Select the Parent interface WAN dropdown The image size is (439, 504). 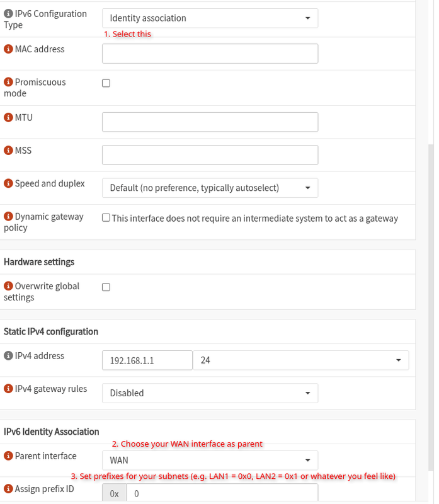point(210,461)
